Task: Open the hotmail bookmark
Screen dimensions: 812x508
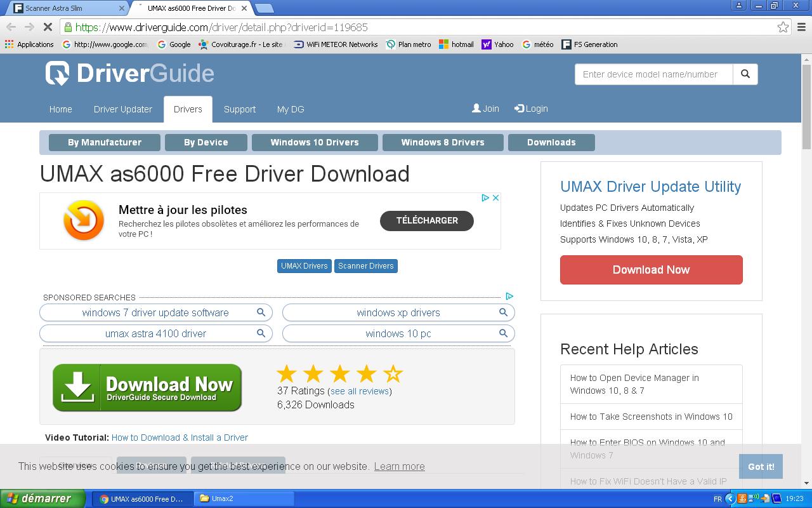Action: (457, 44)
